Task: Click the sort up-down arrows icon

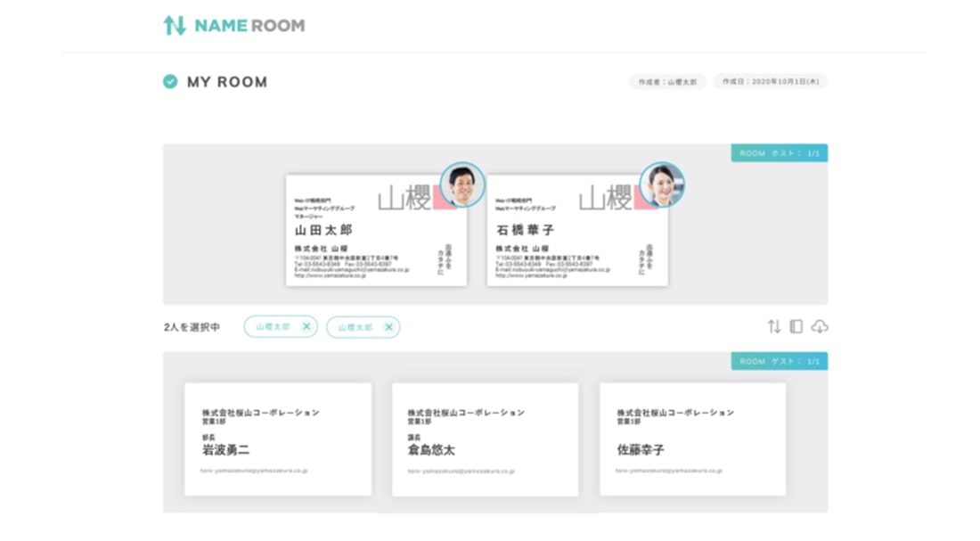Action: (x=773, y=326)
